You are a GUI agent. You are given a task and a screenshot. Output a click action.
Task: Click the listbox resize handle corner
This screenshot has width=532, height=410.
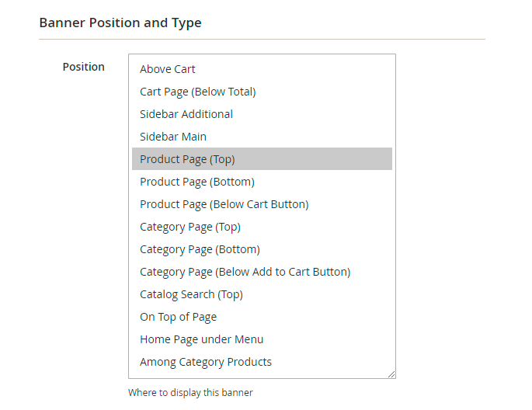pos(391,374)
